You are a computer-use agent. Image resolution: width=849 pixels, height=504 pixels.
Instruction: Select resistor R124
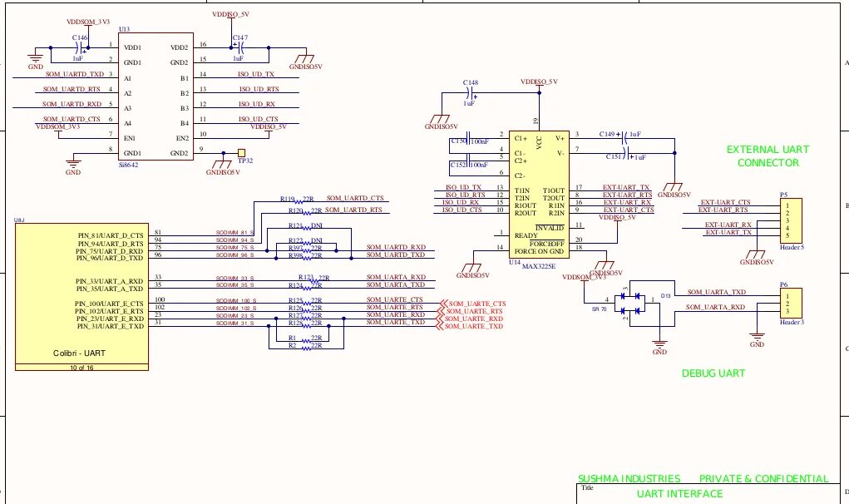point(308,288)
